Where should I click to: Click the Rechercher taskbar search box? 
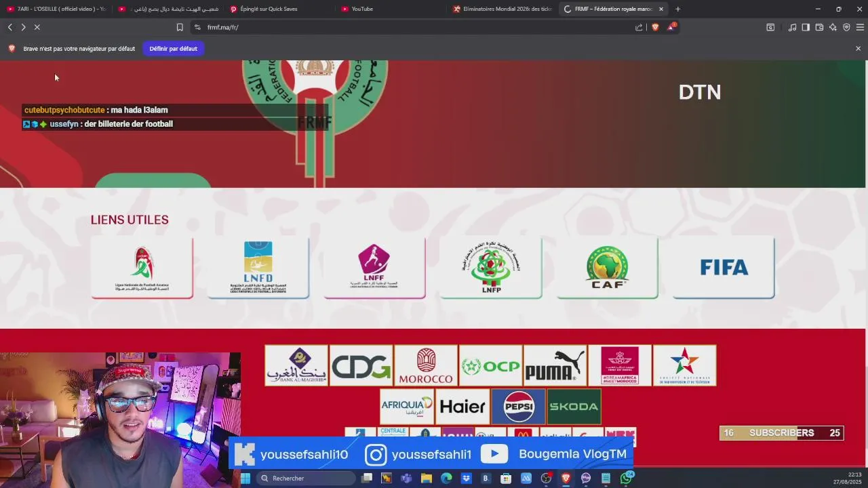[x=305, y=479]
